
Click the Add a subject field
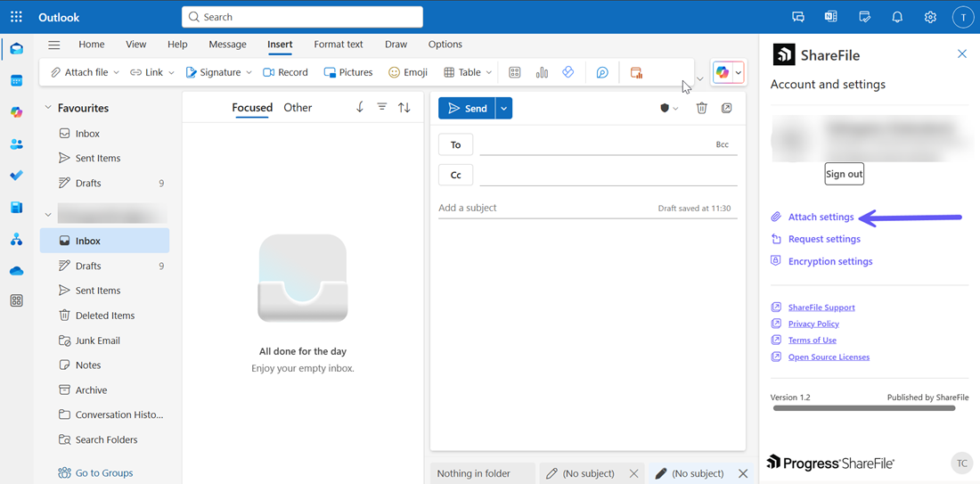(543, 208)
